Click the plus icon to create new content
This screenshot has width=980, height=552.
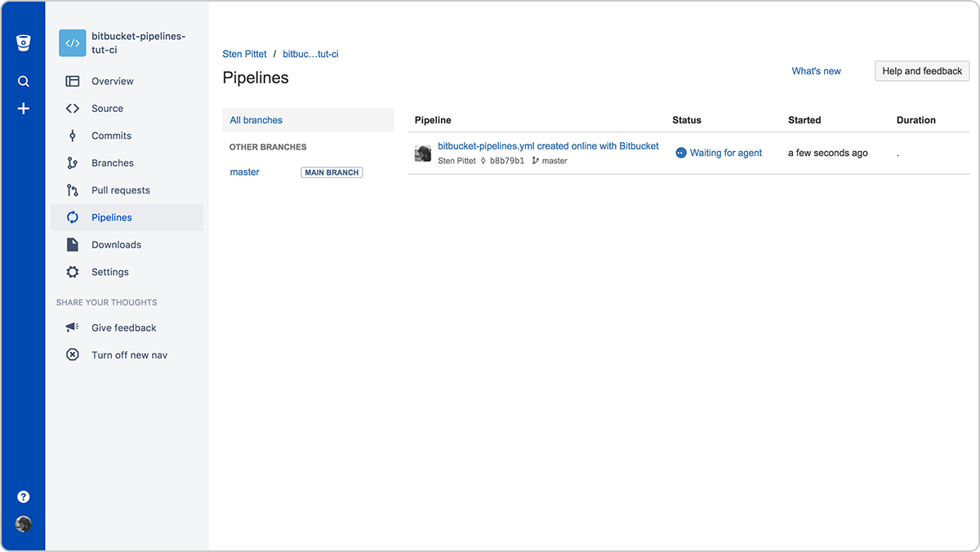[x=23, y=108]
